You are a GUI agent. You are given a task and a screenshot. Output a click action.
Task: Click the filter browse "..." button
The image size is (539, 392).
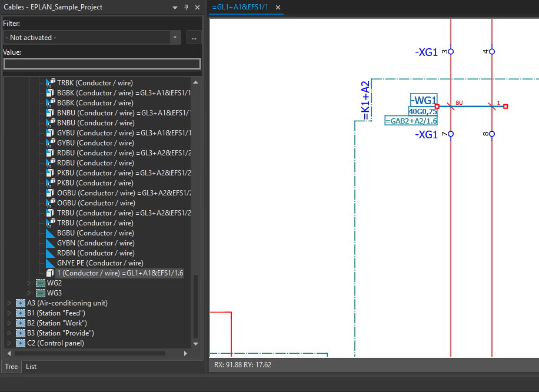194,36
